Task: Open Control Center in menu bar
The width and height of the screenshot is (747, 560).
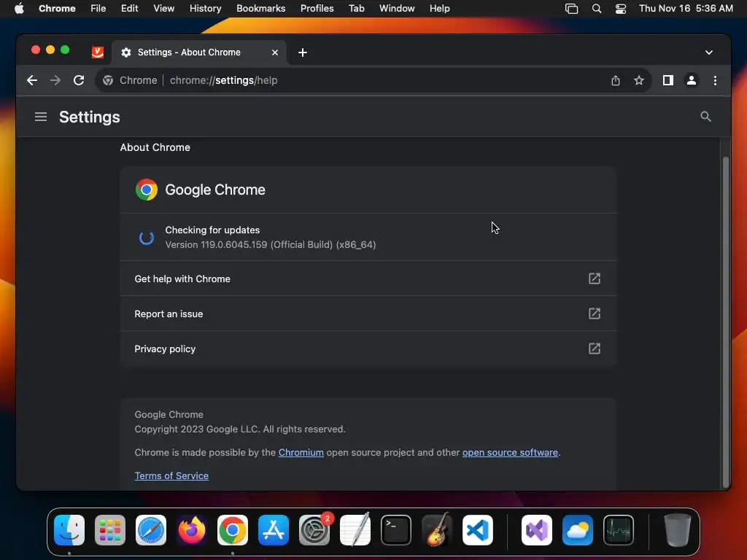Action: [621, 9]
